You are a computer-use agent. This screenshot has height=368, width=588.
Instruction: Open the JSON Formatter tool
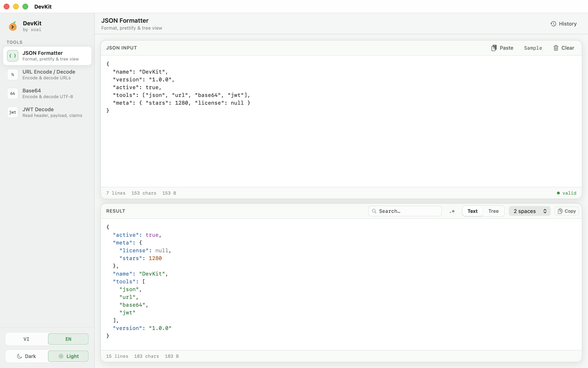tap(47, 56)
